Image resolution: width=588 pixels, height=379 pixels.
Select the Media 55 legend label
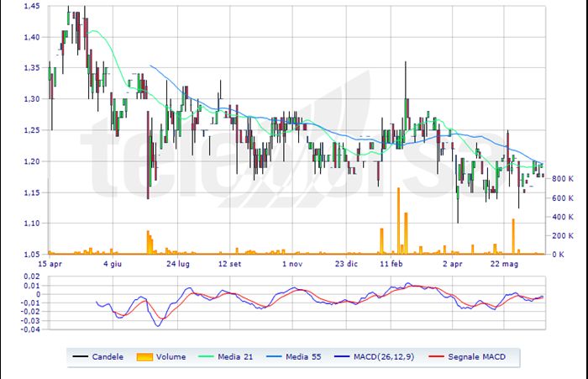(303, 356)
